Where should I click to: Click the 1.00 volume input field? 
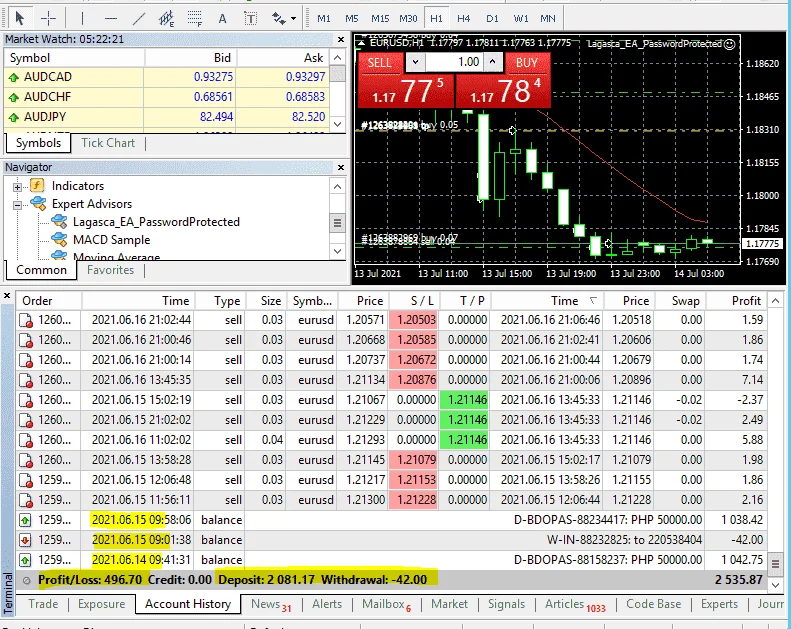click(455, 63)
